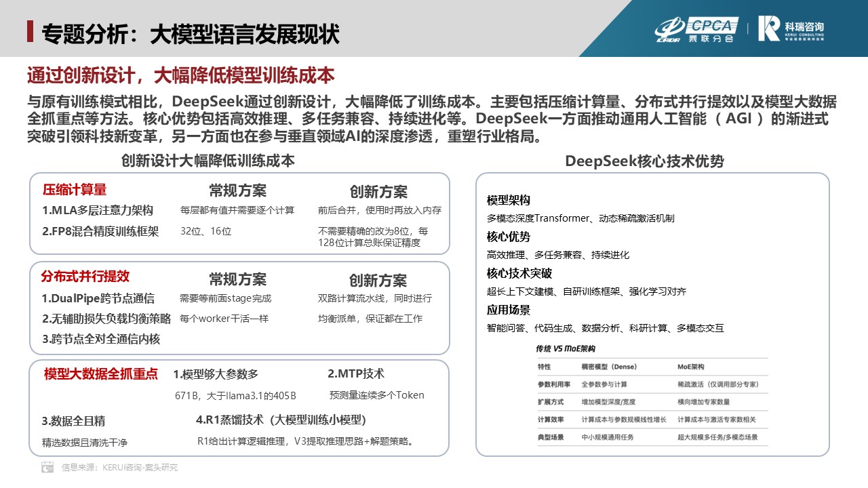Click the text 2.MTP技术
Screen dimensions: 868x488
tap(356, 373)
